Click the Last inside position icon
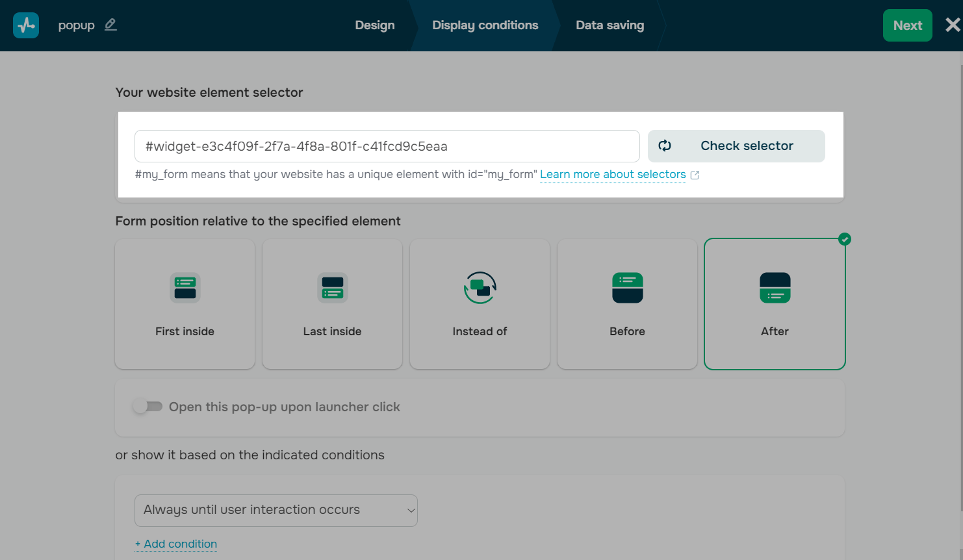 pos(333,288)
